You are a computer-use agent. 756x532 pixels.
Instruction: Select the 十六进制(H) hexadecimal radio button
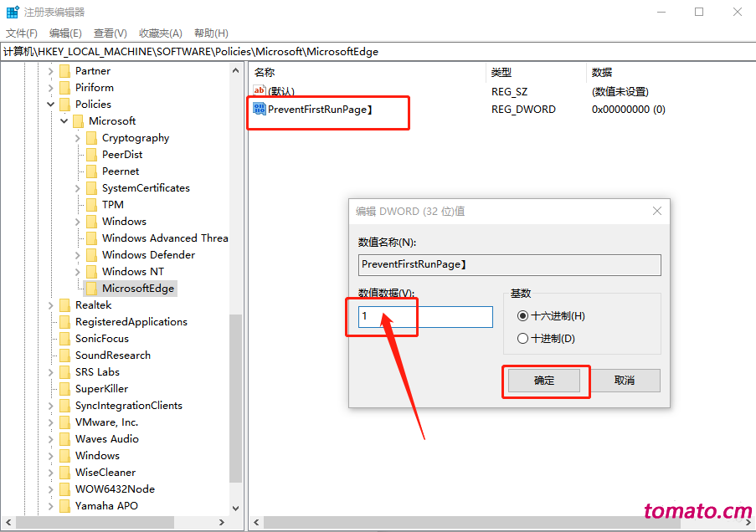(x=522, y=316)
